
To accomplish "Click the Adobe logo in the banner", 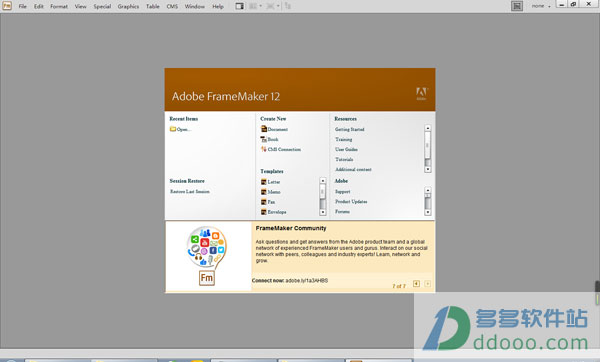I will [x=421, y=93].
